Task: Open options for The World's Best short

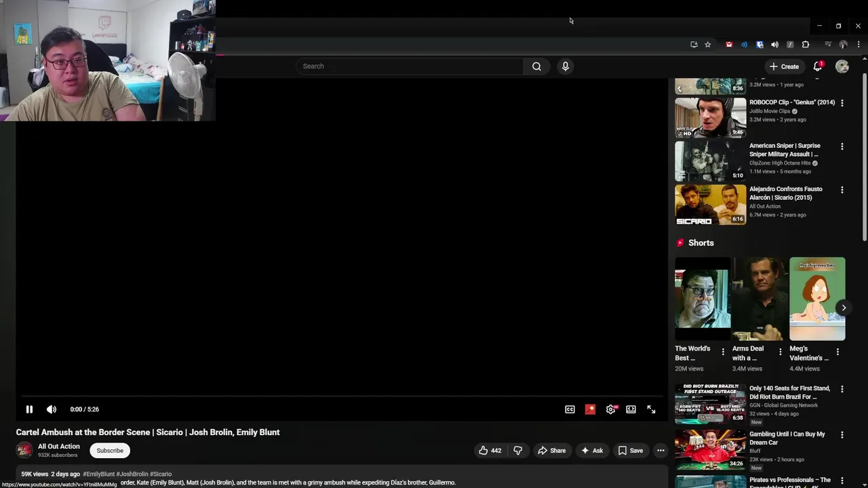Action: click(723, 352)
